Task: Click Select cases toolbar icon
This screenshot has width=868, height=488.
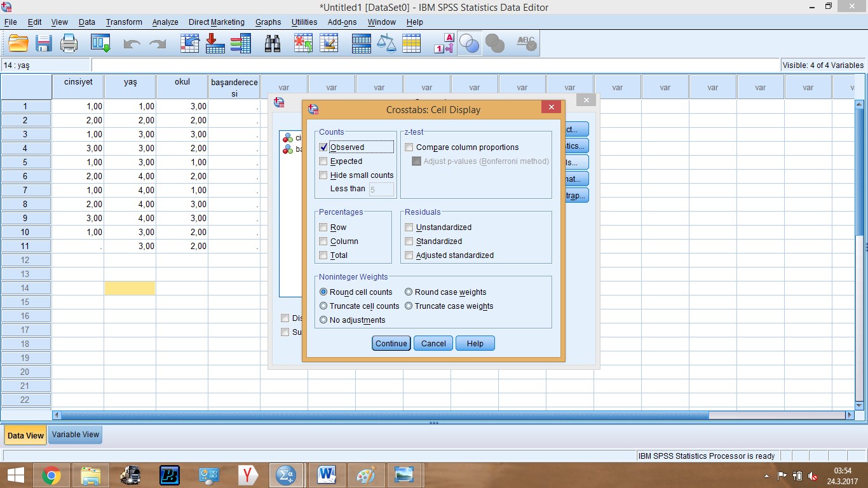Action: [x=412, y=43]
